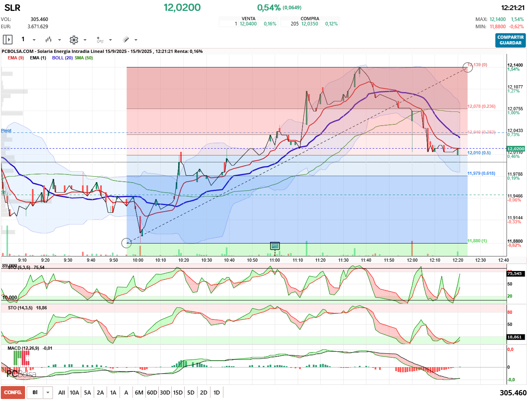
Task: Expand dropdown arrow next to interval 1
Action: [34, 40]
